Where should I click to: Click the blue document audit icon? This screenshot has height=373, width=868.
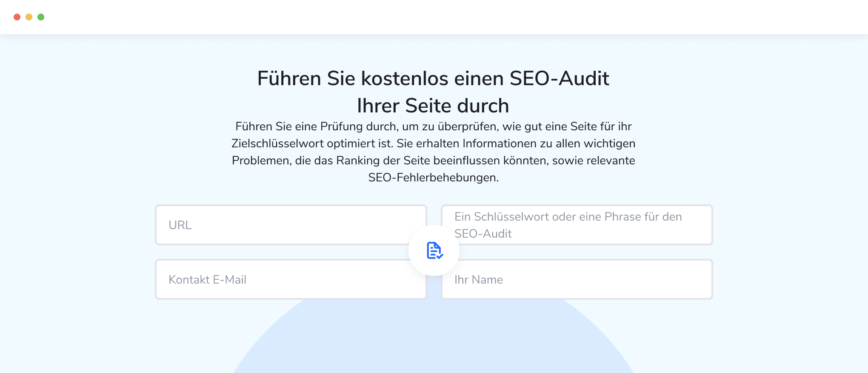pos(434,250)
